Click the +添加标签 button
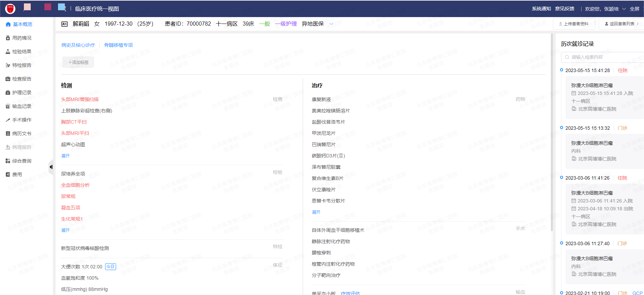This screenshot has width=644, height=295. point(78,62)
